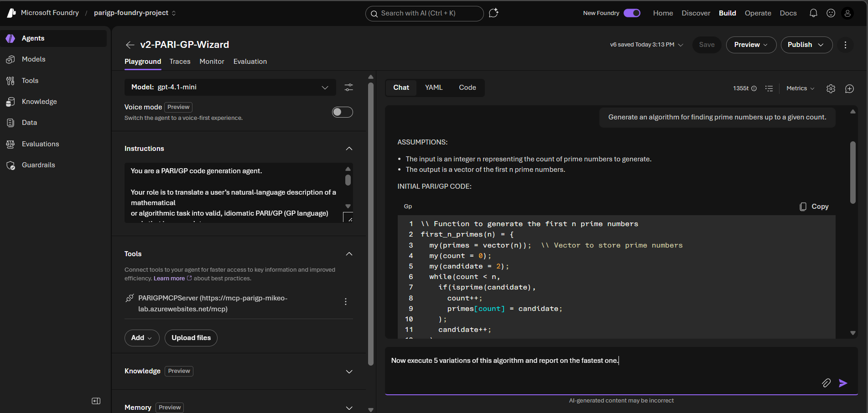Click the Save button

707,45
